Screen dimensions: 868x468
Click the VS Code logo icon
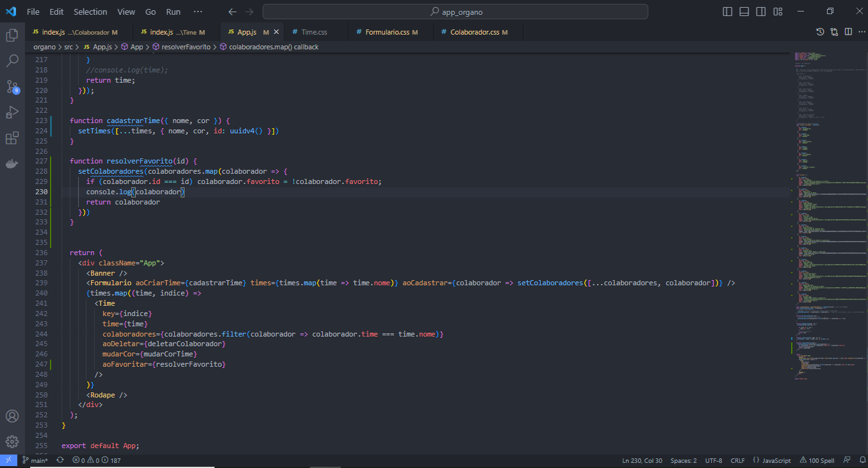tap(11, 12)
